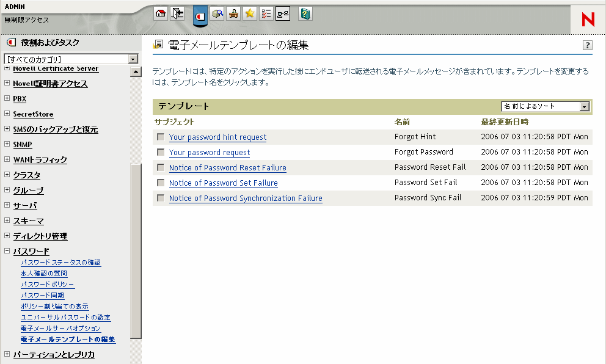Screen dimensions: 606x364
Task: Check the box beside Your password hint request
Action: click(x=161, y=137)
